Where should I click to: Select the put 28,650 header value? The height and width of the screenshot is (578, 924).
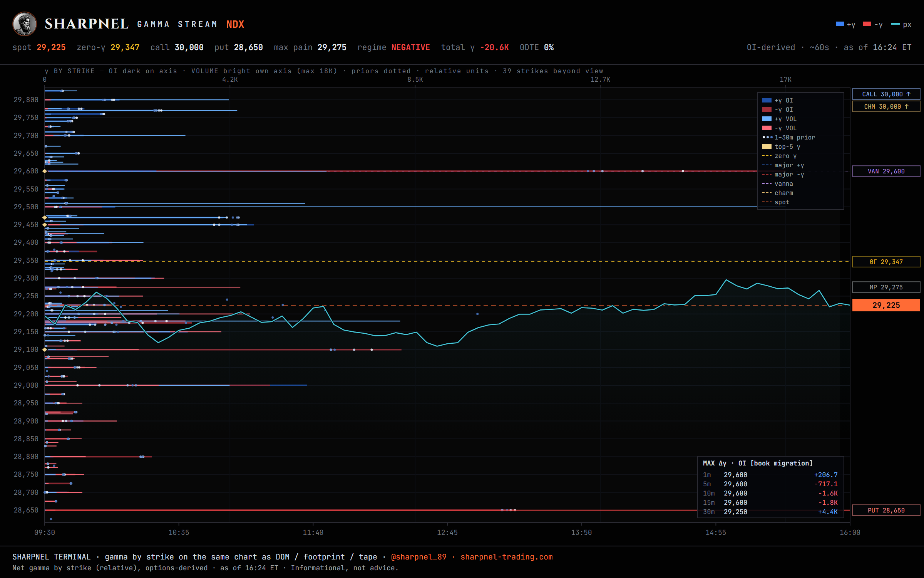click(x=248, y=47)
